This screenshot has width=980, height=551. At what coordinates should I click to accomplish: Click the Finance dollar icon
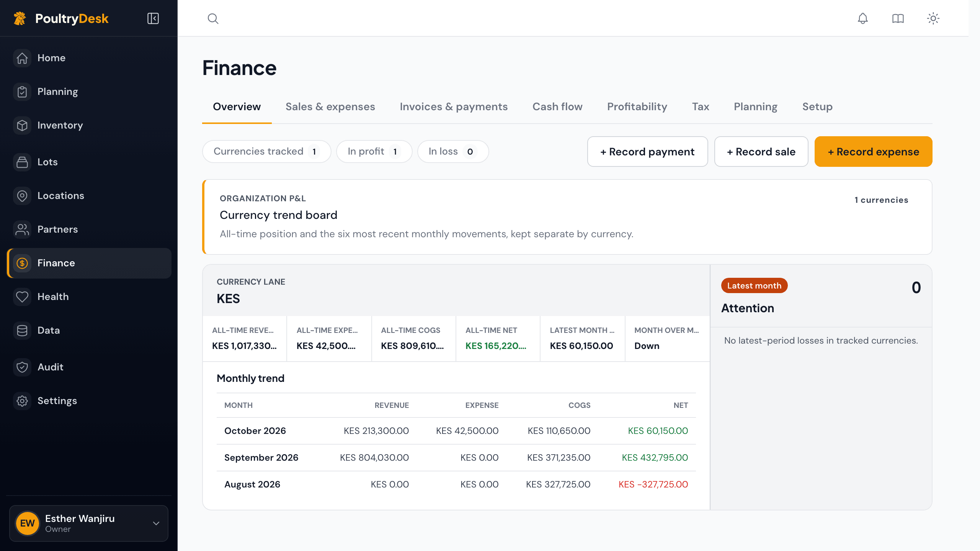pos(22,263)
